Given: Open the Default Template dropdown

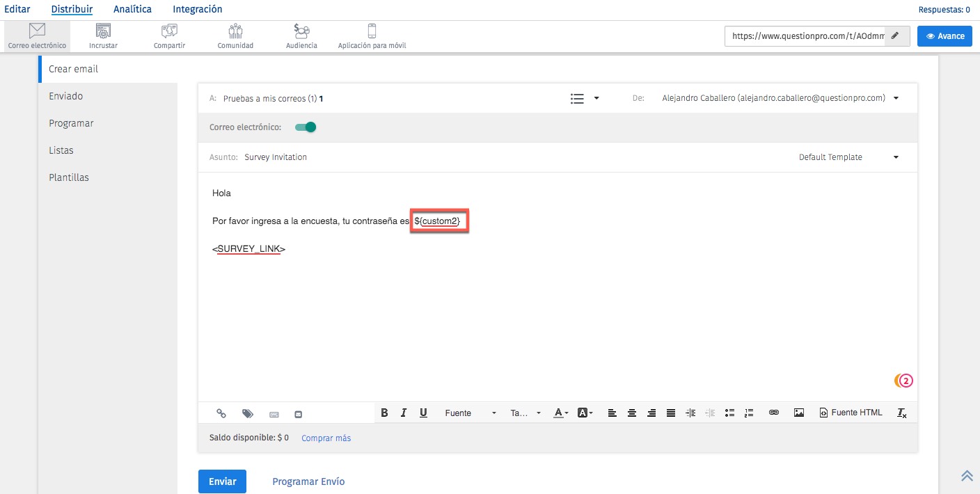Looking at the screenshot, I should pyautogui.click(x=896, y=157).
